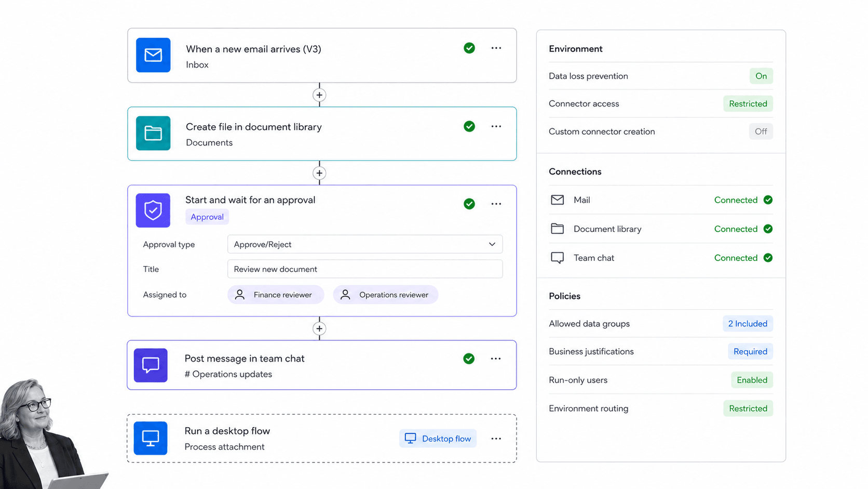Click the monitor icon on Run a desktop flow step
Image resolution: width=868 pixels, height=489 pixels.
(x=151, y=438)
